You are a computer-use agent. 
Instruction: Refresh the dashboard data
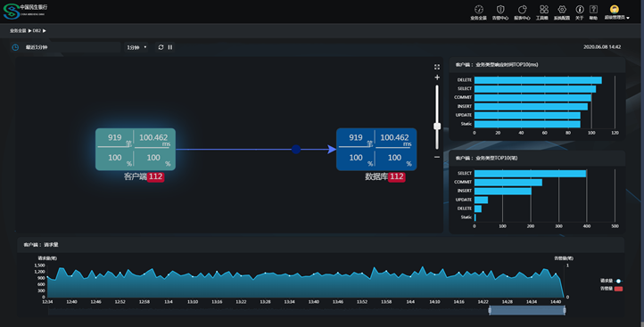pos(161,47)
